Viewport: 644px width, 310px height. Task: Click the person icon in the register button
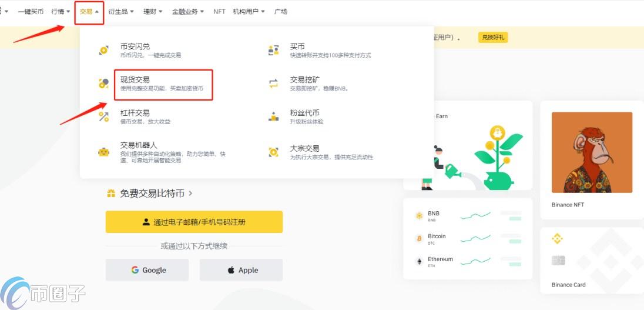(146, 222)
